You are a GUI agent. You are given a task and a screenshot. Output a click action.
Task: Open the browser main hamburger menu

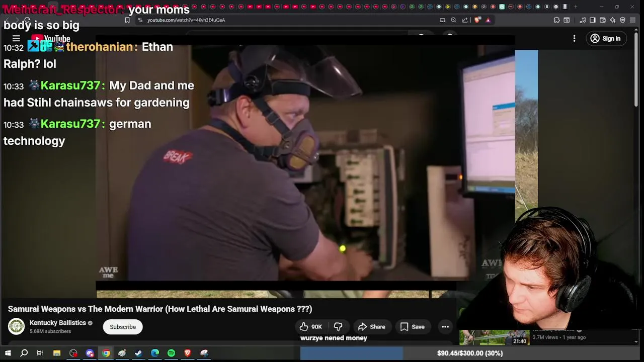click(633, 20)
